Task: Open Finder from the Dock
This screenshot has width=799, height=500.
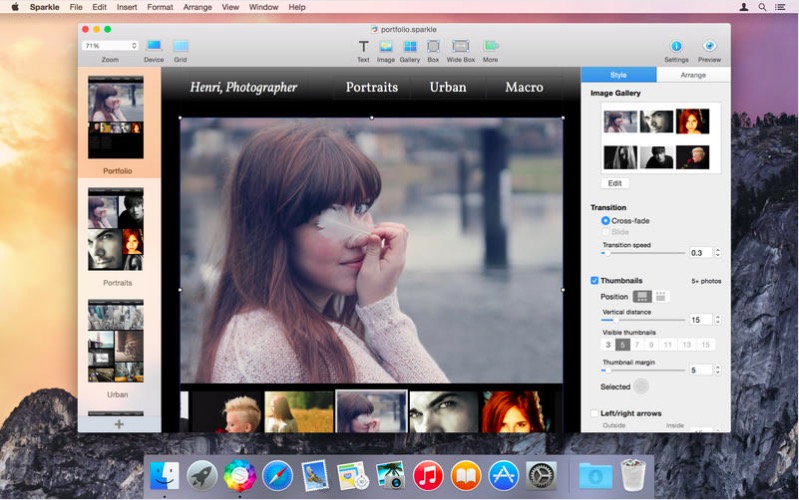Action: pyautogui.click(x=164, y=476)
